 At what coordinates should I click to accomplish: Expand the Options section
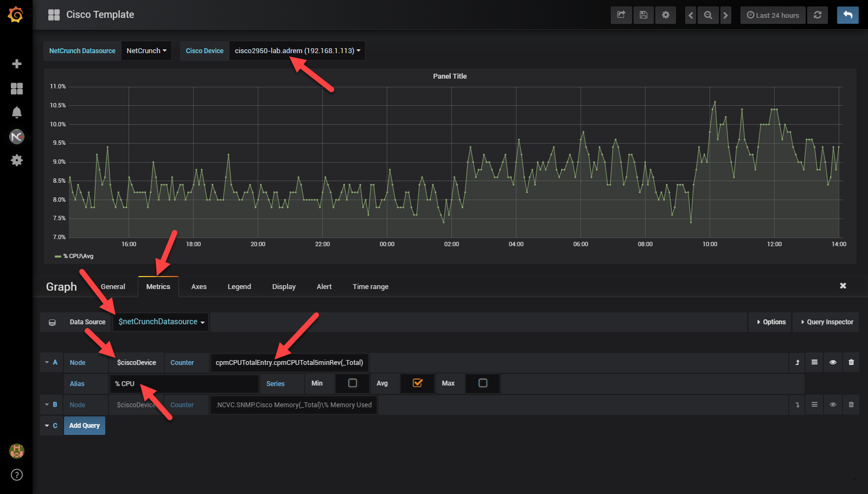[771, 322]
